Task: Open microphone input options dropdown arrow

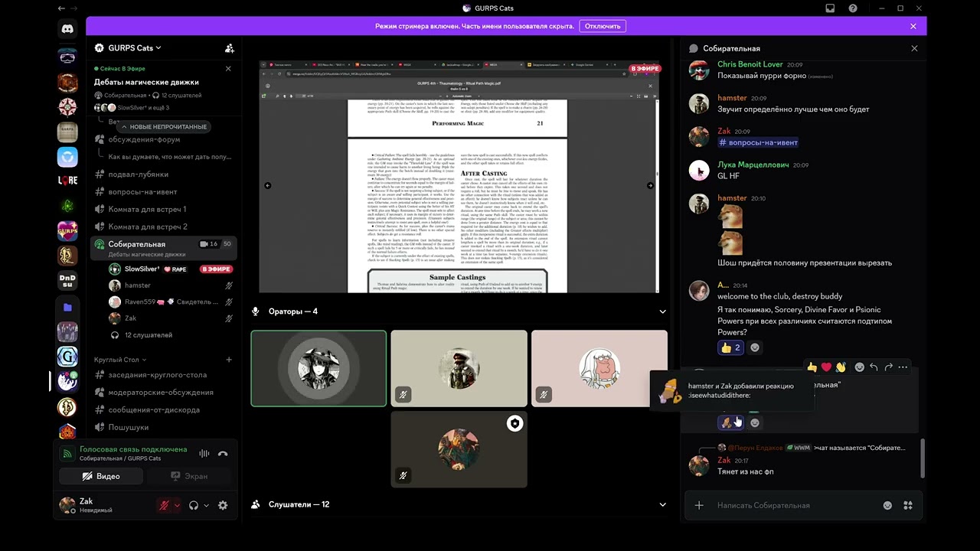Action: (178, 505)
